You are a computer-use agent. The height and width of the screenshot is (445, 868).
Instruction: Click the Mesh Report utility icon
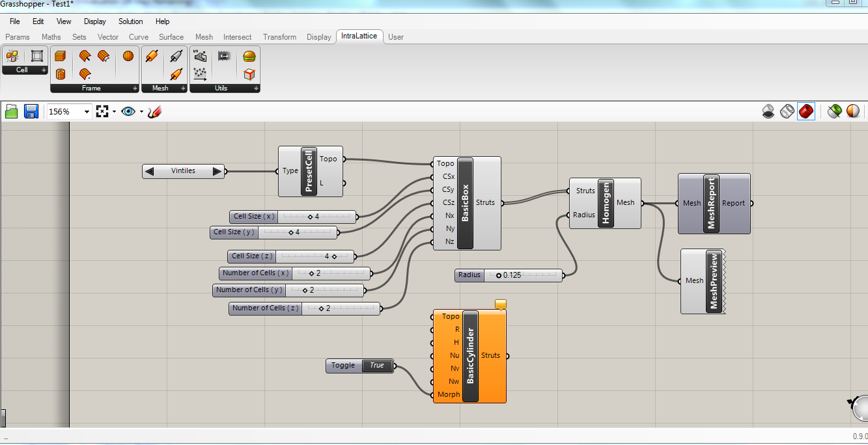click(224, 57)
